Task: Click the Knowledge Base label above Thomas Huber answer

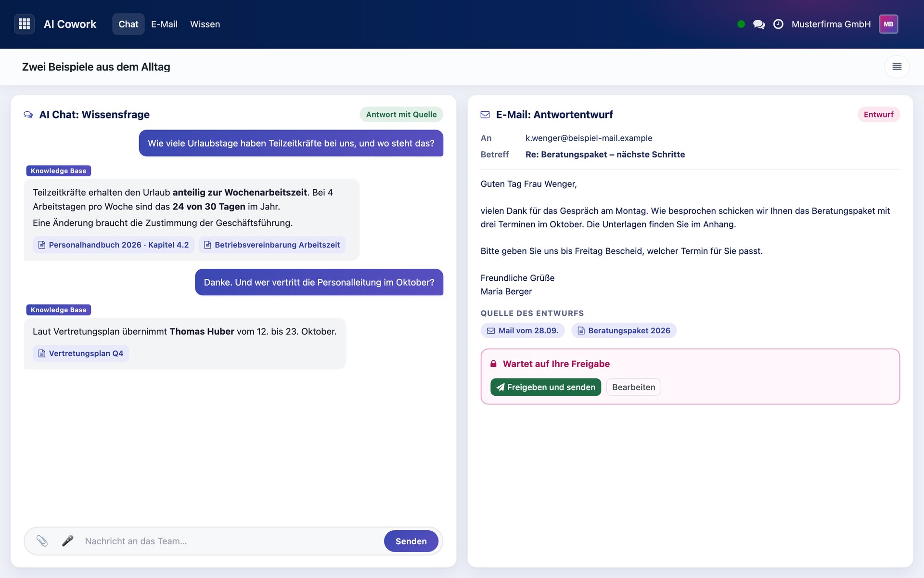Action: click(59, 310)
